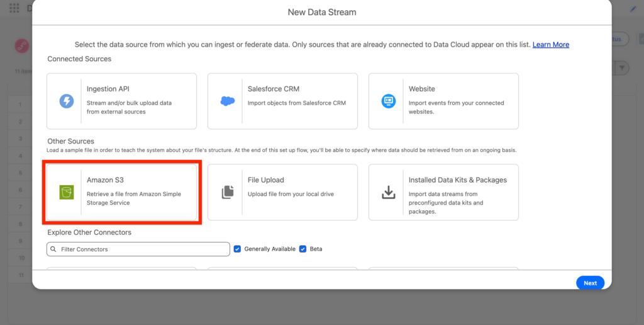Screen dimensions: 644x325
Task: Select the Salesforce CRM card title
Action: [x=273, y=89]
